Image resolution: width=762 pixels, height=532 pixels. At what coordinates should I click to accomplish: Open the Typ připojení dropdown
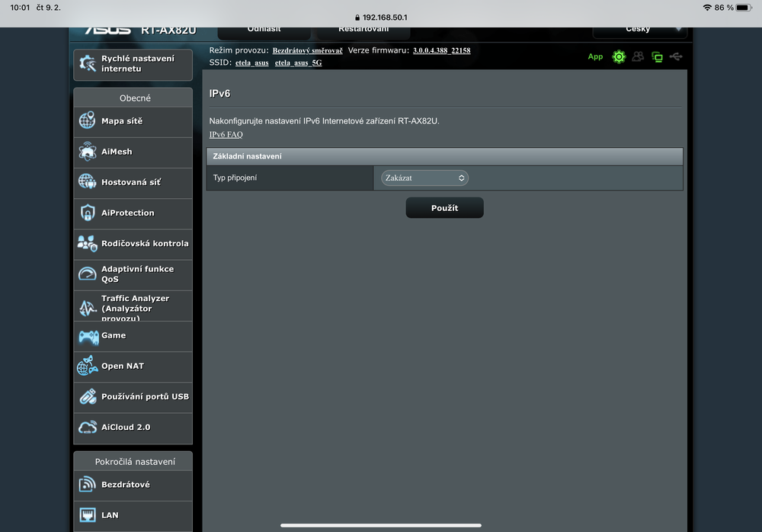pos(424,178)
